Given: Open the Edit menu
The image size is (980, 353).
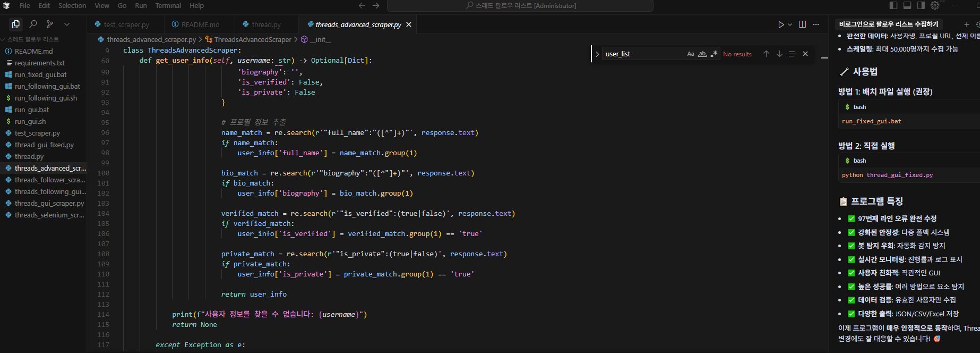Looking at the screenshot, I should point(44,5).
